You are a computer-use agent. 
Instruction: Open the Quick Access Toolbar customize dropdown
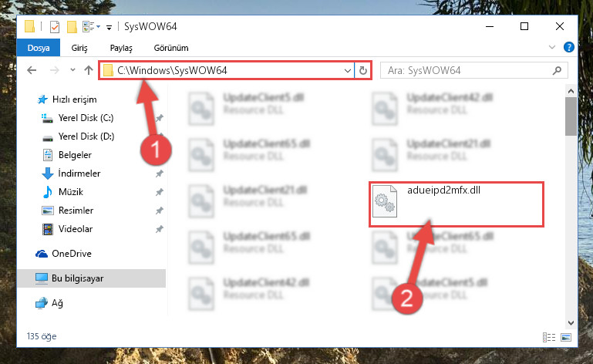tap(109, 27)
